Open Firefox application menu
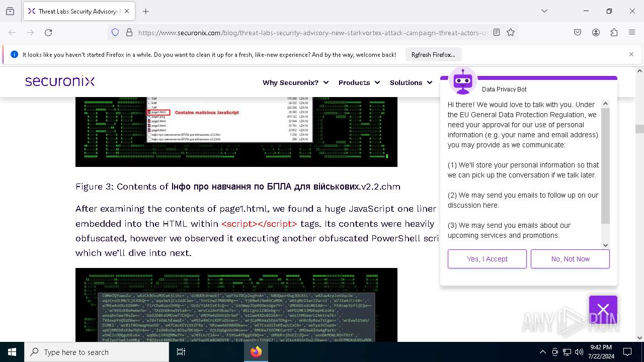This screenshot has width=644, height=362. click(632, 32)
